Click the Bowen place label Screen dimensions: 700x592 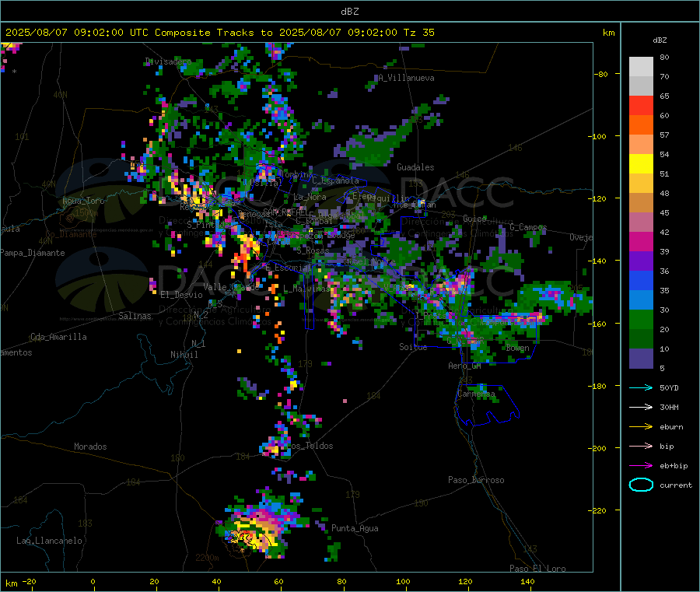[x=517, y=348]
